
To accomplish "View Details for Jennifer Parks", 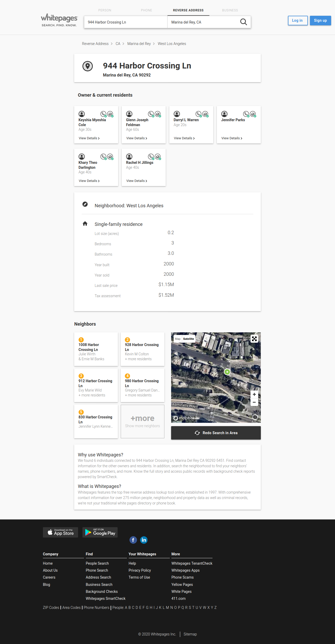I will tap(232, 138).
